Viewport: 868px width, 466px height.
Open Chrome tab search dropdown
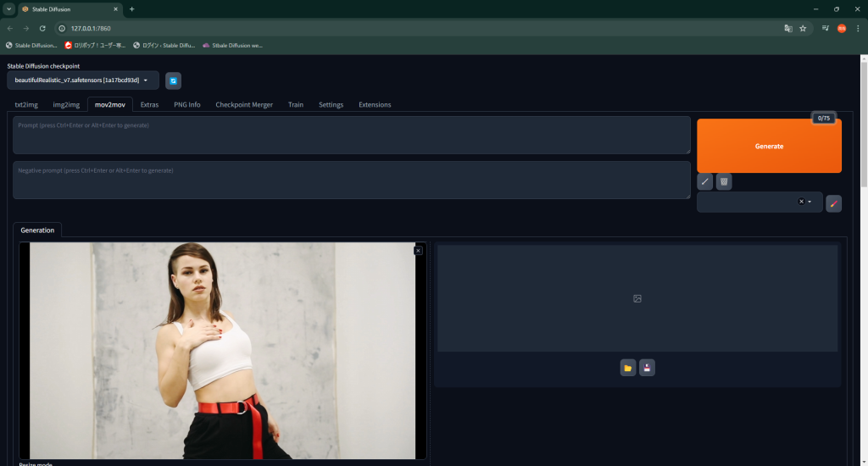[x=8, y=8]
